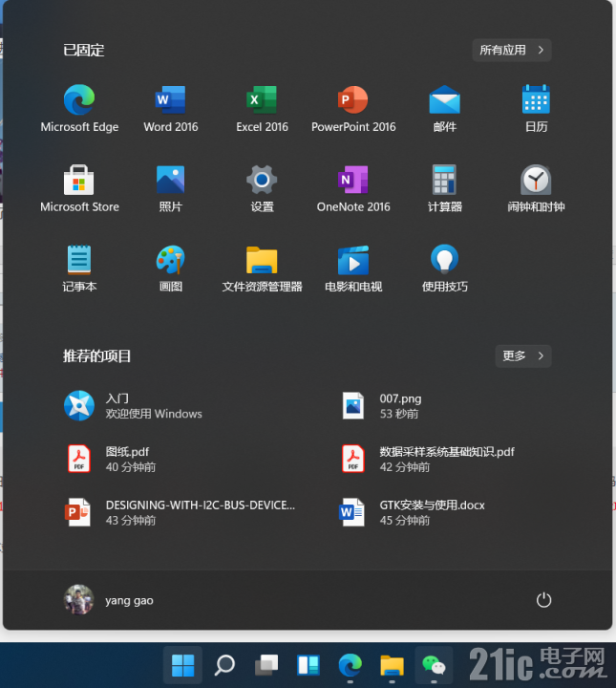The image size is (616, 688).
Task: Open the 照片 photos app
Action: point(171,188)
